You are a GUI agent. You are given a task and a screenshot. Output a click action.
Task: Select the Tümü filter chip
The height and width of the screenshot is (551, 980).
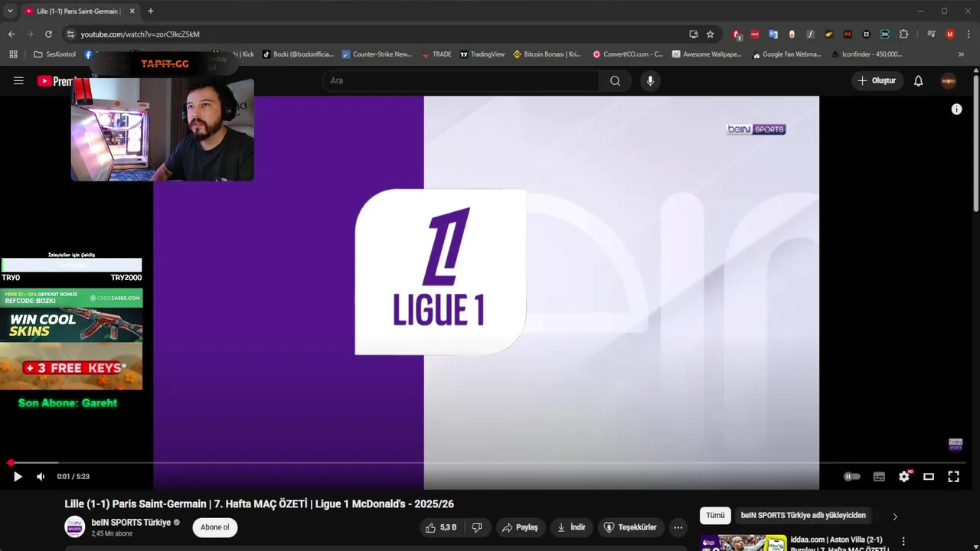pyautogui.click(x=715, y=516)
